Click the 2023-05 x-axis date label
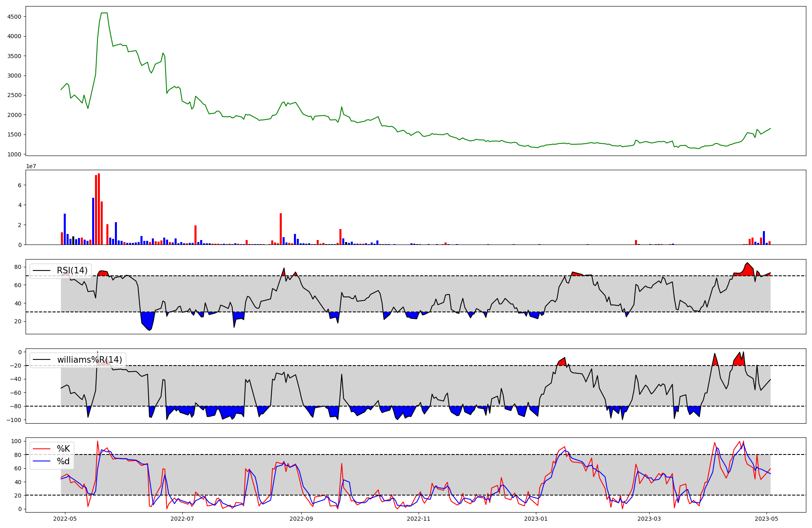The width and height of the screenshot is (812, 528). [767, 519]
